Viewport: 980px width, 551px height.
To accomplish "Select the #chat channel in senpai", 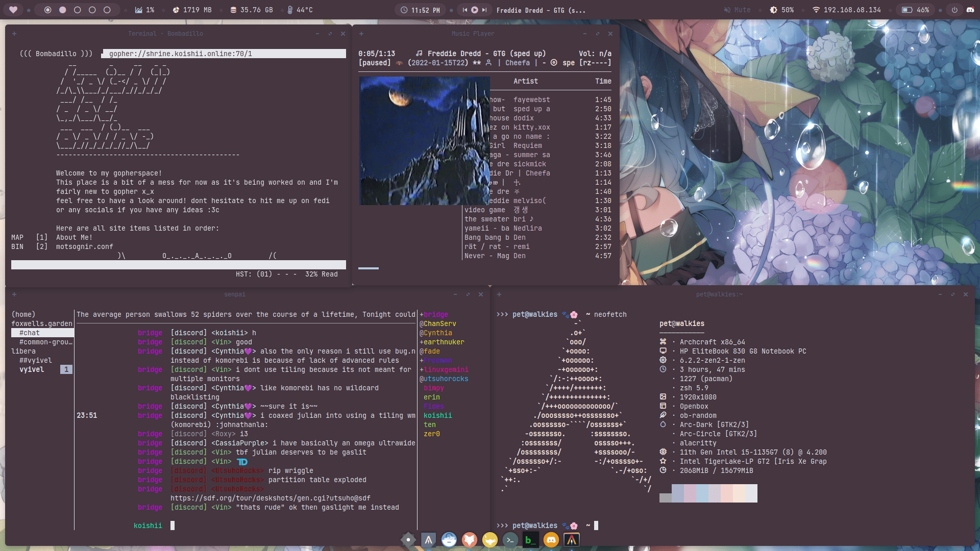I will point(30,333).
